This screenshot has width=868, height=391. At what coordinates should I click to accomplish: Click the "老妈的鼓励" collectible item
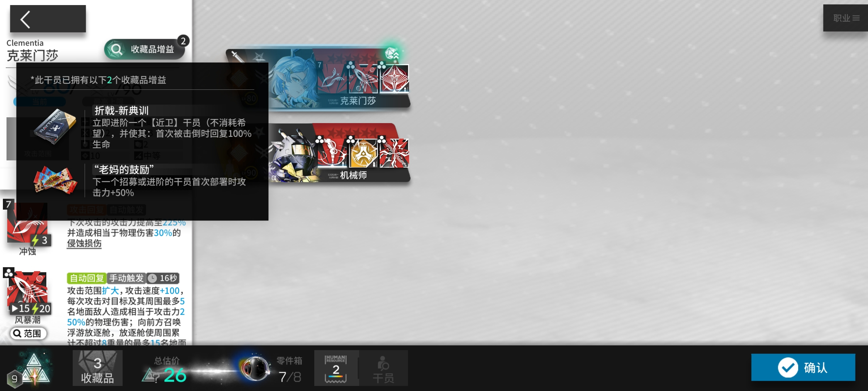click(55, 180)
